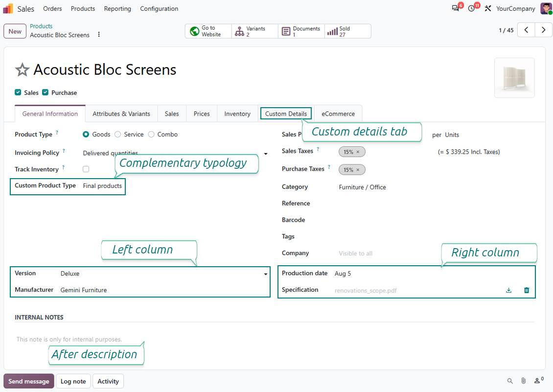
Task: Click the debug tools wrench icon
Action: [488, 8]
